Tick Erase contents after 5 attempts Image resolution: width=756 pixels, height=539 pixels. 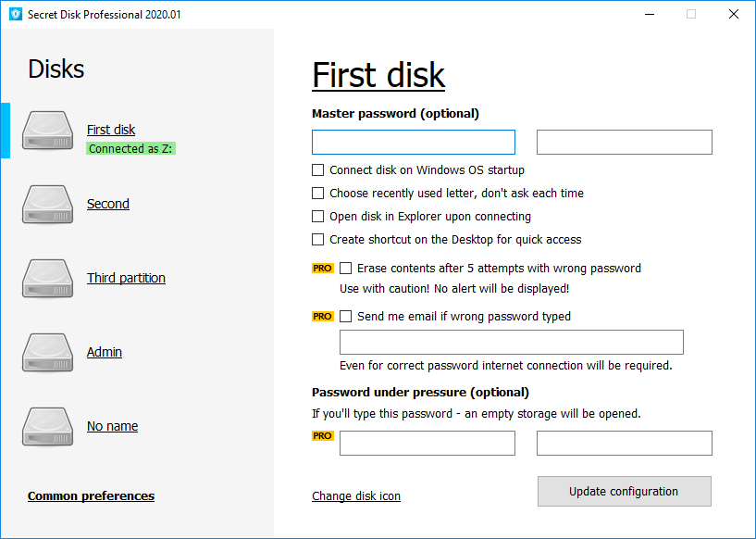click(x=346, y=269)
